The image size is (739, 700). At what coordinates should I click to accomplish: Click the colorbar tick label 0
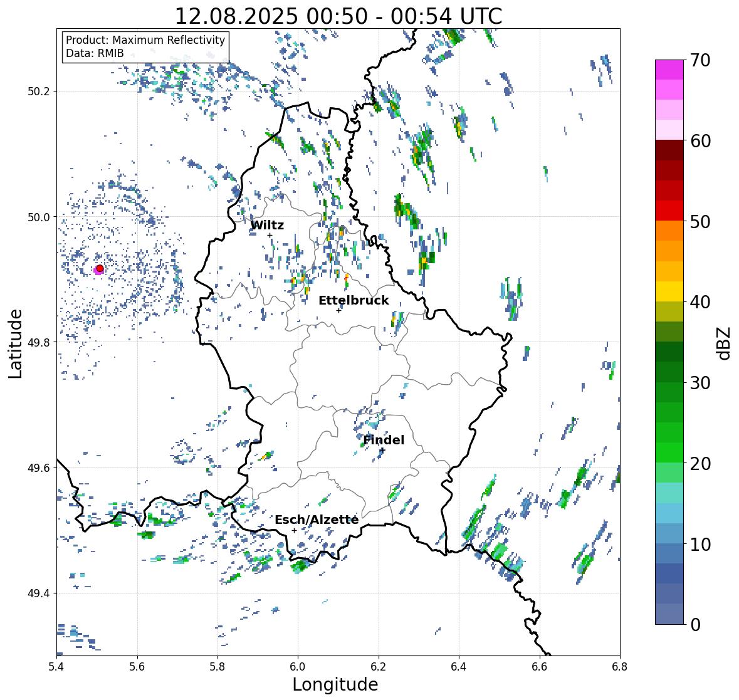click(x=695, y=625)
